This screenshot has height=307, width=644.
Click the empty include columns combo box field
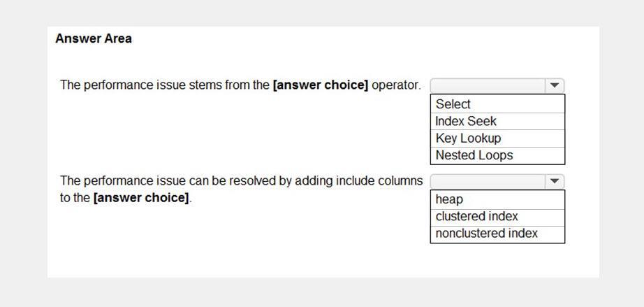(x=488, y=181)
